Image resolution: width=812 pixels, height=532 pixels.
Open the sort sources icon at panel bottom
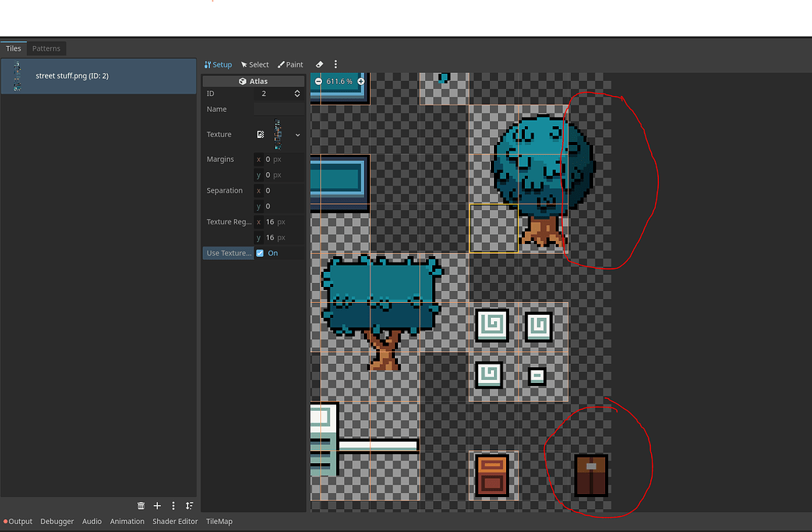tap(189, 505)
